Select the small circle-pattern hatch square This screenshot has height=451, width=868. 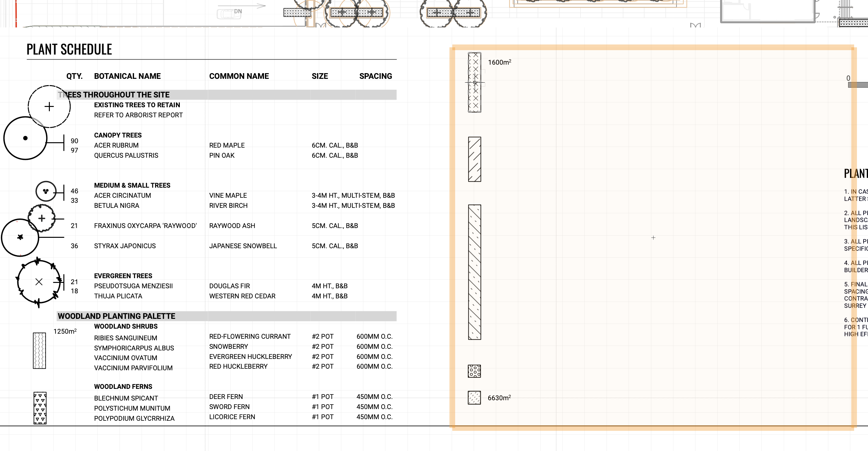[474, 371]
